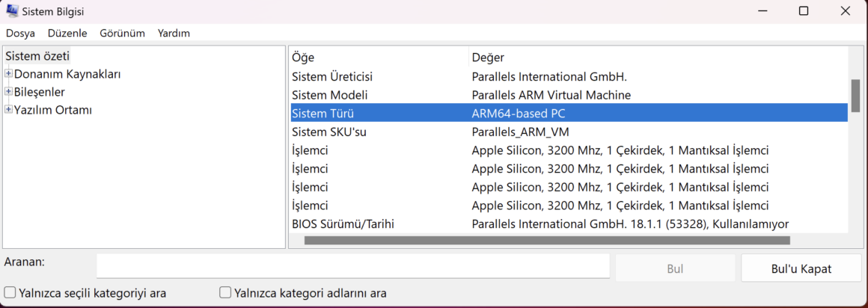Screen dimensions: 868x308
Task: Open the Düzenle menu
Action: pos(67,33)
